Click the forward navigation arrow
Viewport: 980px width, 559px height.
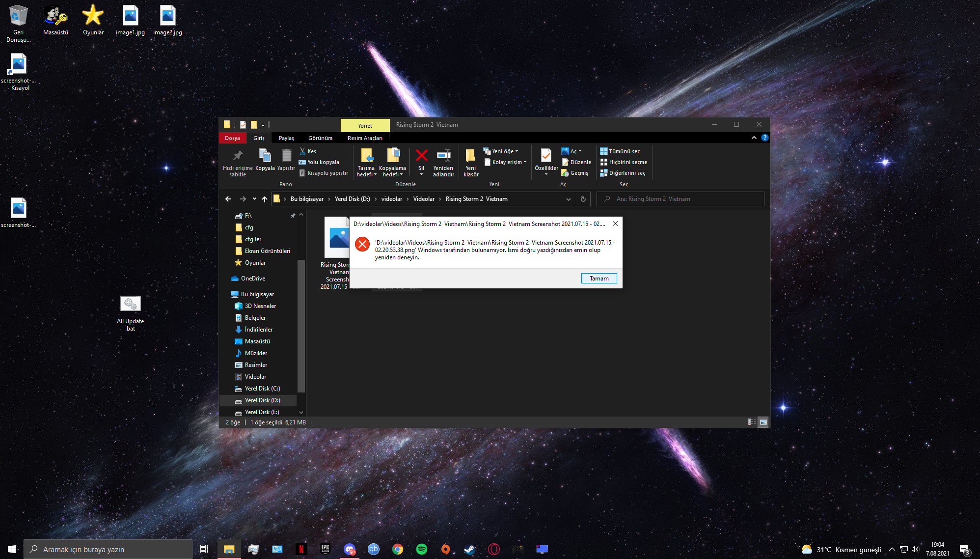point(243,199)
